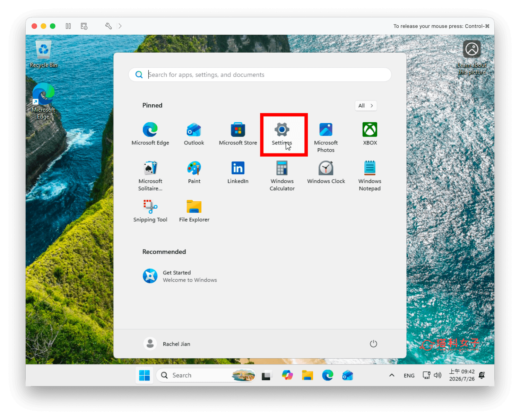The width and height of the screenshot is (520, 420).
Task: Open the clock and date flyout
Action: (462, 375)
